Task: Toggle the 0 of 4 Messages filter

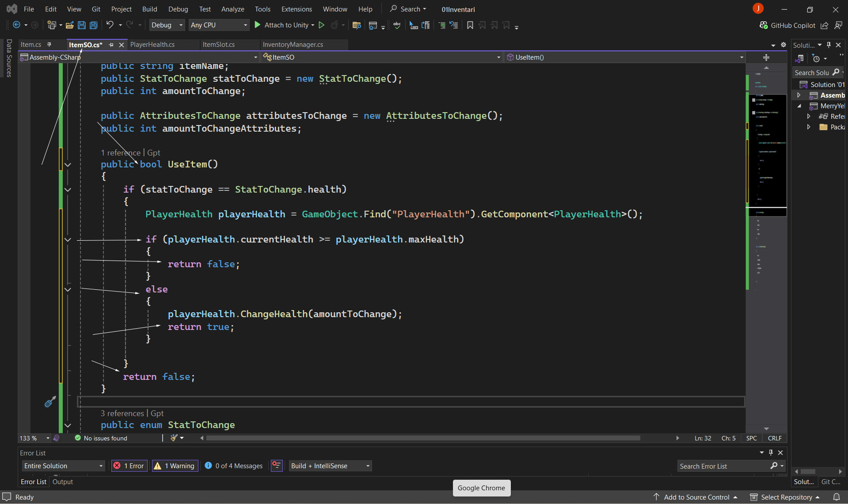Action: [x=234, y=466]
